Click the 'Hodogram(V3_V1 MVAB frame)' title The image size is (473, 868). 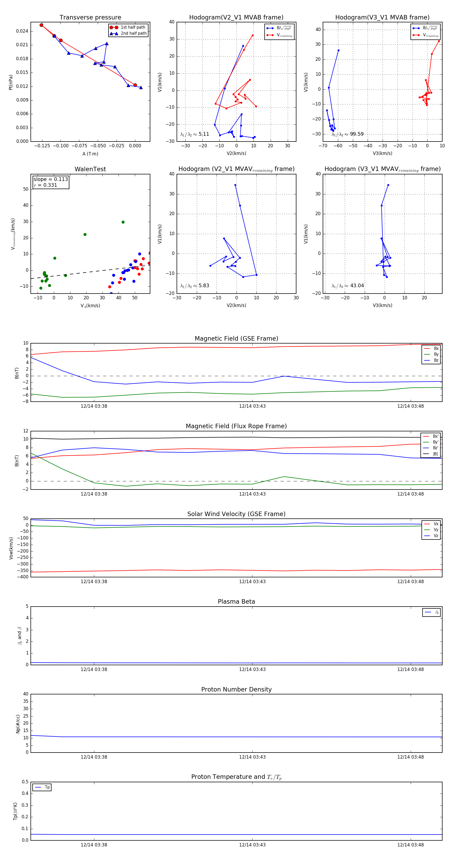pos(382,18)
